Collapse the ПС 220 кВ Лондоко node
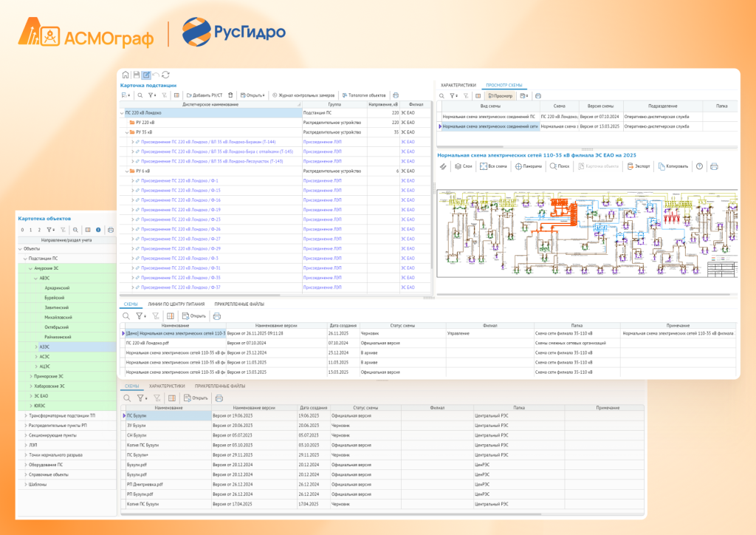The width and height of the screenshot is (756, 535). pos(123,113)
